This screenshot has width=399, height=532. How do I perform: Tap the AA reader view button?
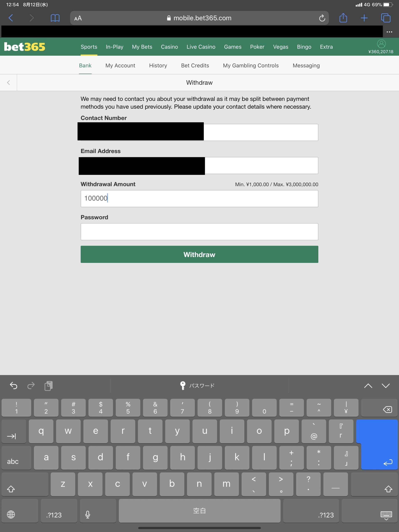(78, 18)
